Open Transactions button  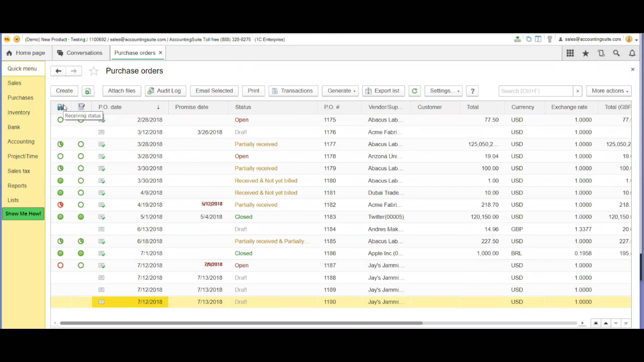click(x=293, y=91)
